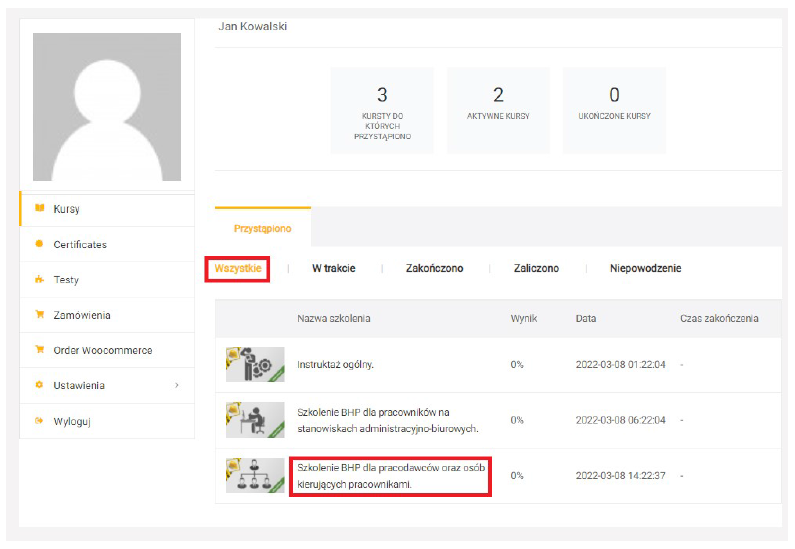Expand the Ustawienia submenu chevron
This screenshot has height=549, width=795.
177,385
